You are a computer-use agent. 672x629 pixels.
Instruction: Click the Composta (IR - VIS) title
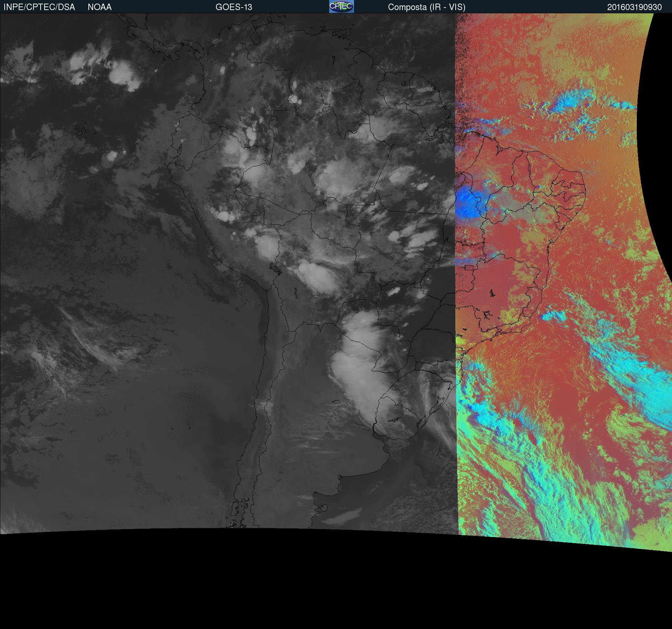point(427,7)
